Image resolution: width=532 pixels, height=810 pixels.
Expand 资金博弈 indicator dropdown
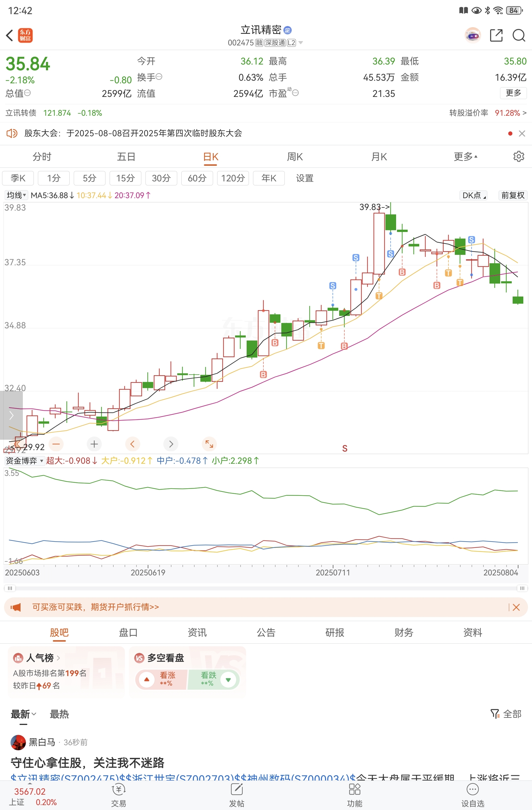pyautogui.click(x=25, y=461)
